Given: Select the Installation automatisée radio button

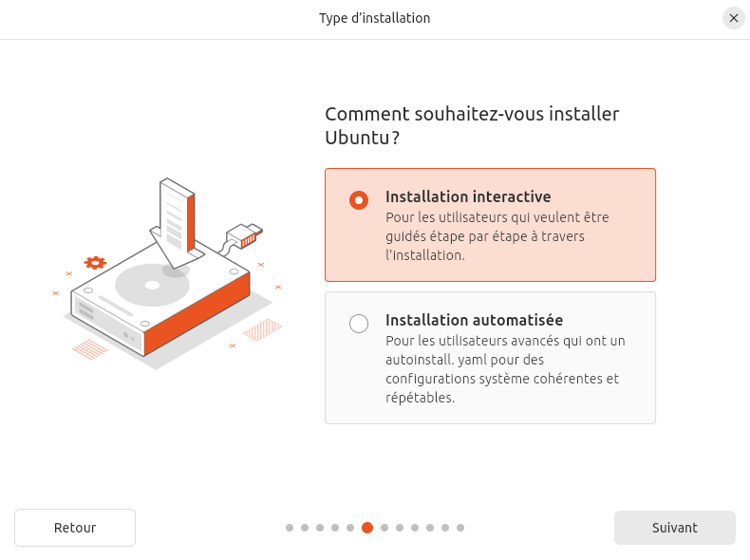Looking at the screenshot, I should [359, 324].
